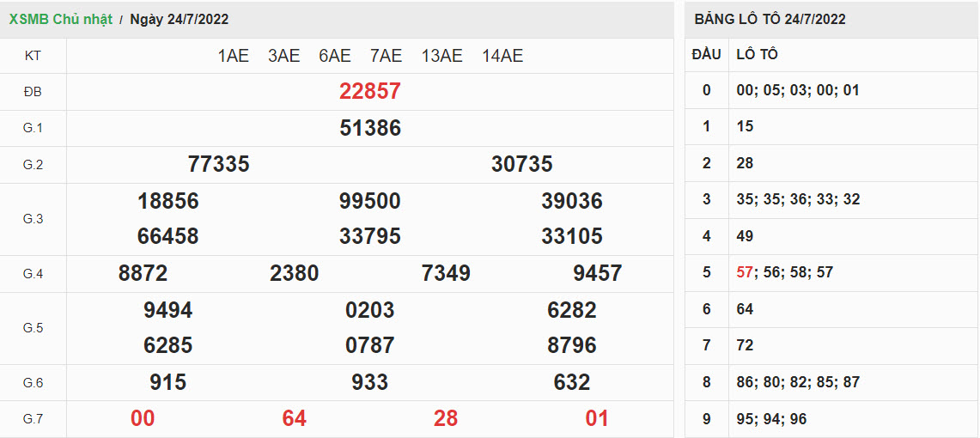Select G.3 number 99500
This screenshot has width=980, height=438.
(x=369, y=201)
